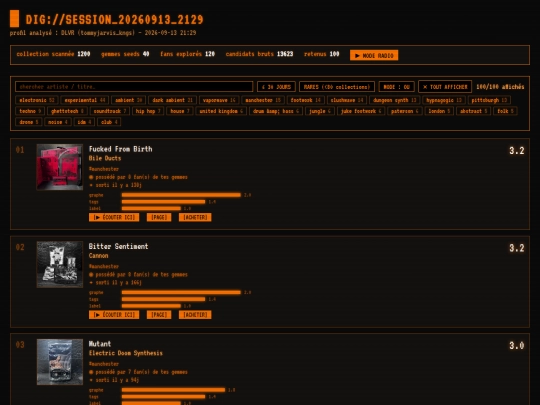Screen dimensions: 540x405
Task: Toggle the RARES collections filter
Action: tap(337, 87)
